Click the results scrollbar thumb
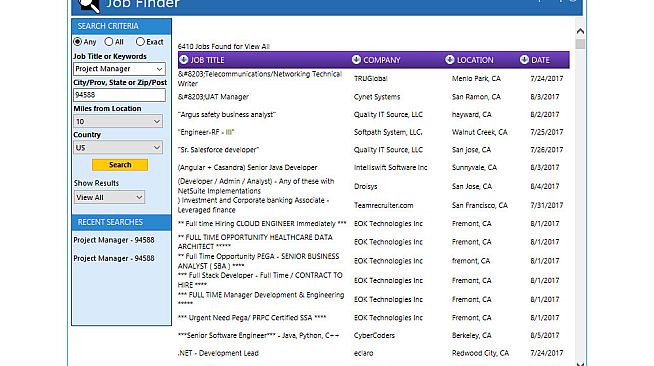The width and height of the screenshot is (654, 366). click(580, 44)
